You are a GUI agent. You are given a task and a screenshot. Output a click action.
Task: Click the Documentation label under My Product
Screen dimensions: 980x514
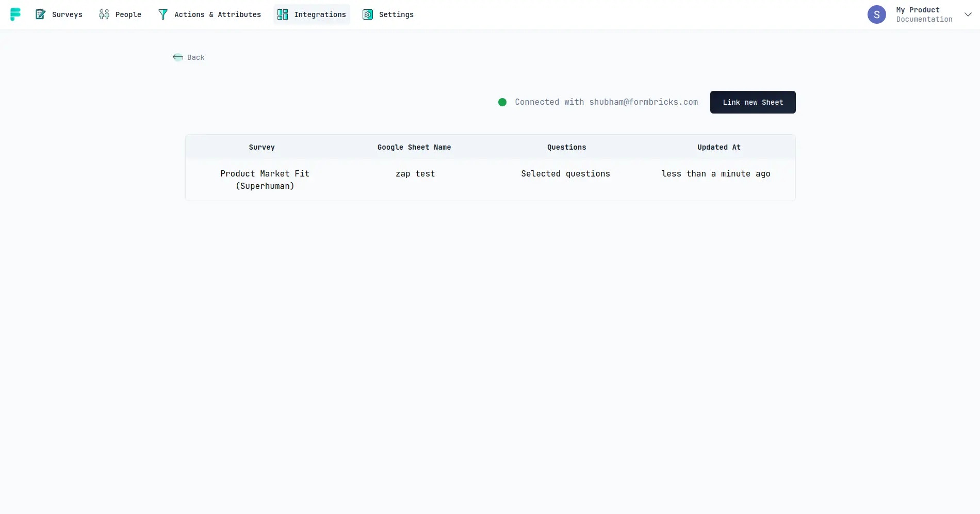(924, 19)
